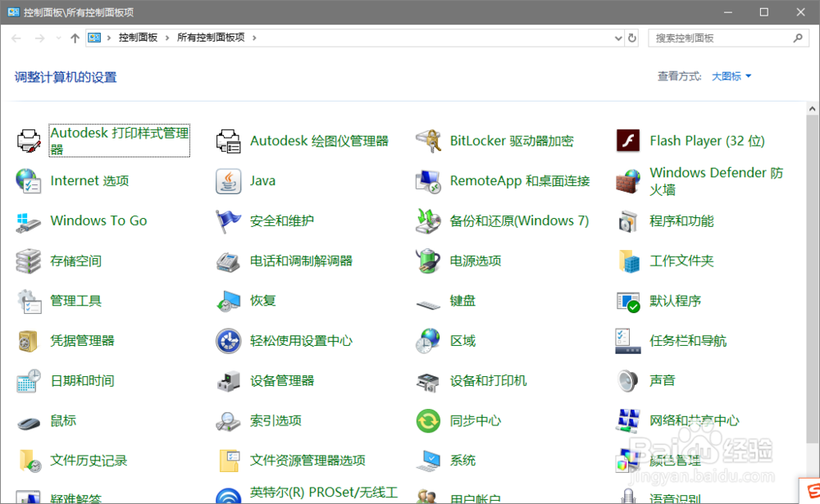Image resolution: width=820 pixels, height=504 pixels.
Task: Select 所有控制面板项 in the breadcrumb
Action: (x=213, y=37)
